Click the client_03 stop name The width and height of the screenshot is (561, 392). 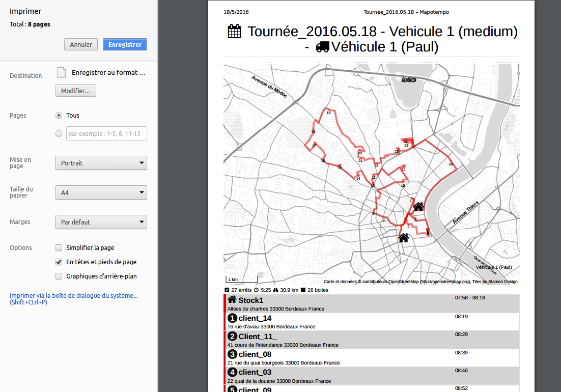tap(255, 372)
